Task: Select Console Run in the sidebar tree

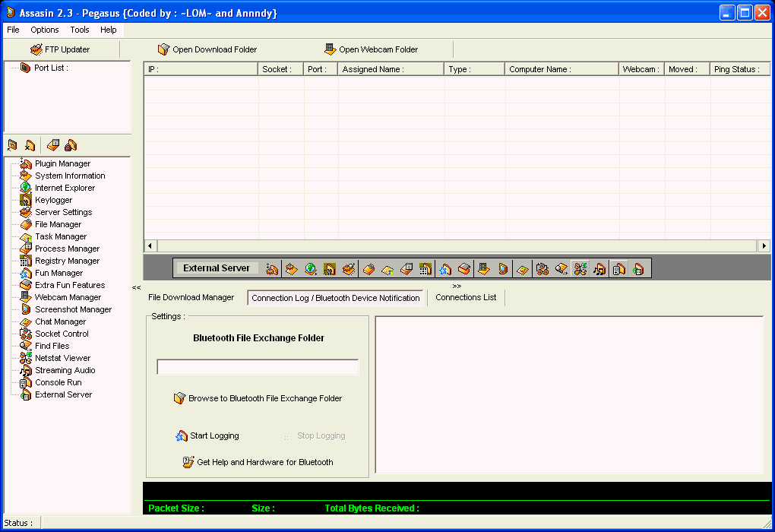Action: click(58, 382)
